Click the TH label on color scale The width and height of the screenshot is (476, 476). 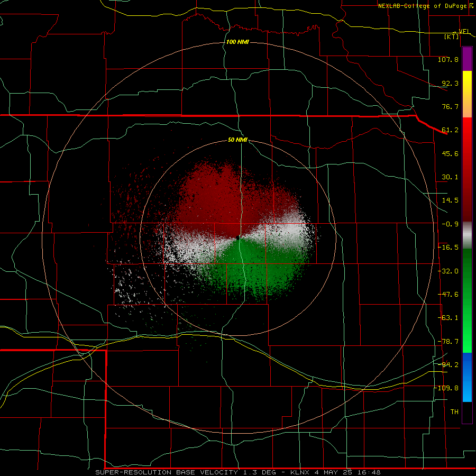pyautogui.click(x=454, y=412)
